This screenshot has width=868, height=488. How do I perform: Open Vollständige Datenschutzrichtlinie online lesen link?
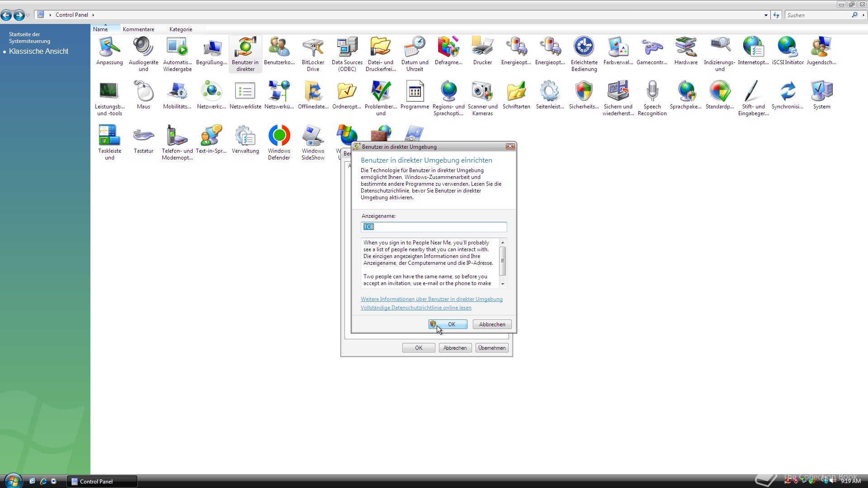[x=416, y=308]
